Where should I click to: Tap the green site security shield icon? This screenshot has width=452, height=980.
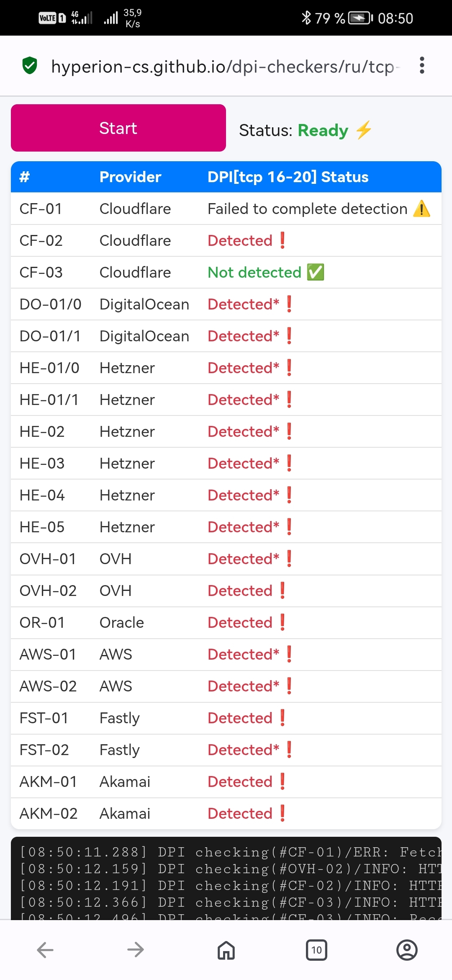30,66
